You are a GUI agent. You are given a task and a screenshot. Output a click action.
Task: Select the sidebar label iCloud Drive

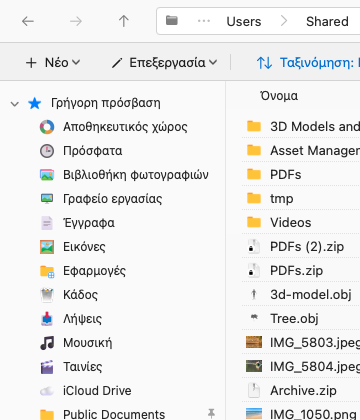tap(97, 391)
